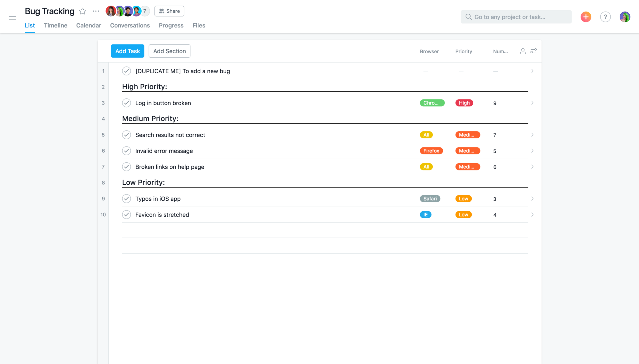Viewport: 639px width, 364px height.
Task: Switch to the Timeline tab
Action: coord(55,25)
